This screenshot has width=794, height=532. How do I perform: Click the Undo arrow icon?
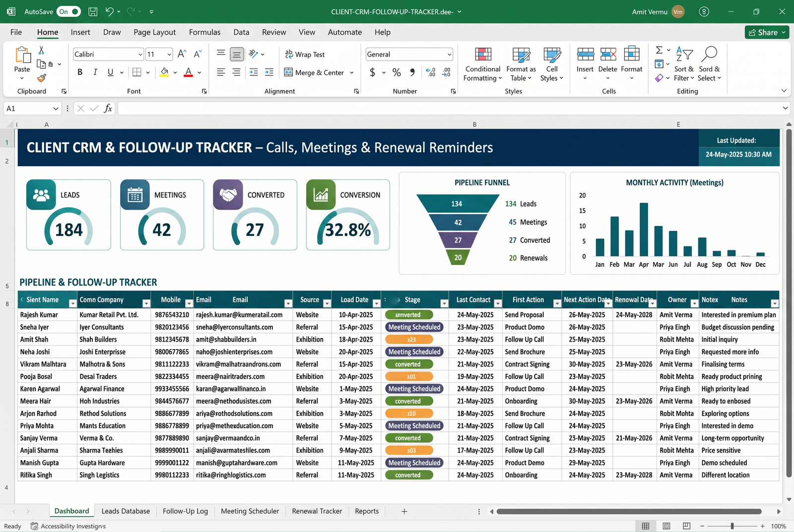click(110, 11)
